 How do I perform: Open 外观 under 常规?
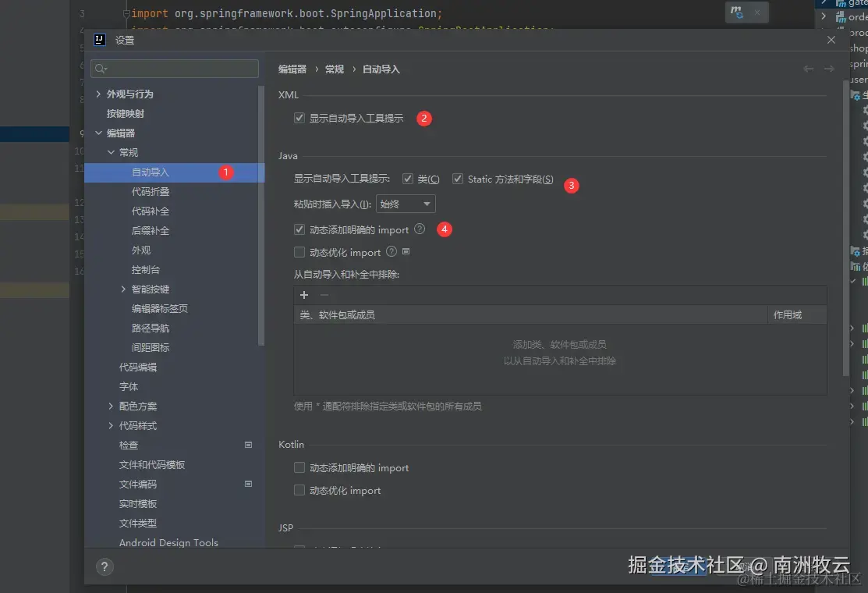click(141, 250)
